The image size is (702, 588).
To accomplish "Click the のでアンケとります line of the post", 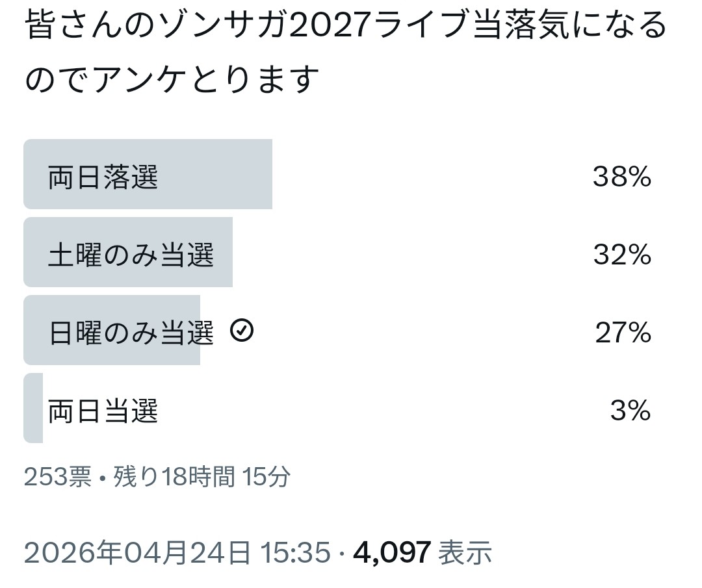I will pos(172,81).
